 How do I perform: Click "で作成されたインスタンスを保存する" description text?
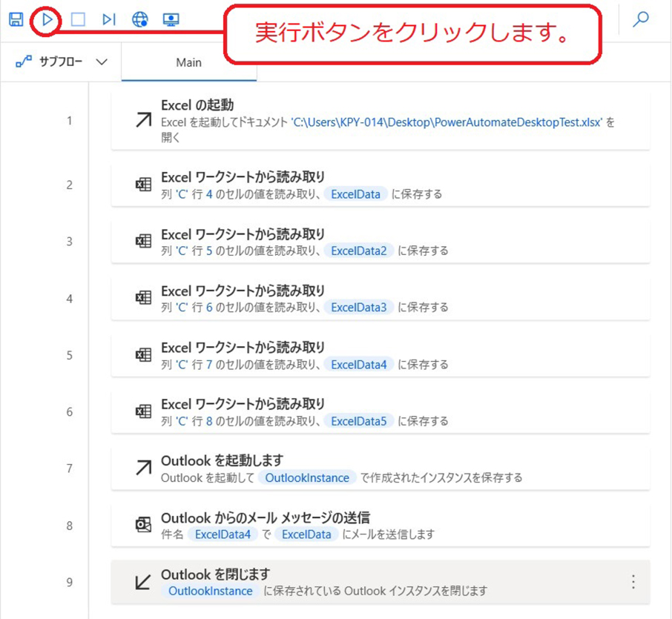pos(441,478)
